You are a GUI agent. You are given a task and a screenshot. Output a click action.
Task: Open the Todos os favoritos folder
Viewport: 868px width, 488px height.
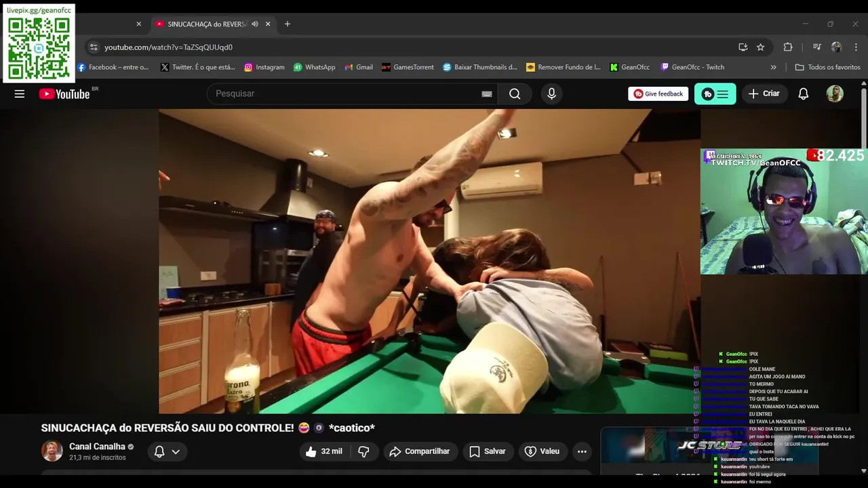click(827, 67)
